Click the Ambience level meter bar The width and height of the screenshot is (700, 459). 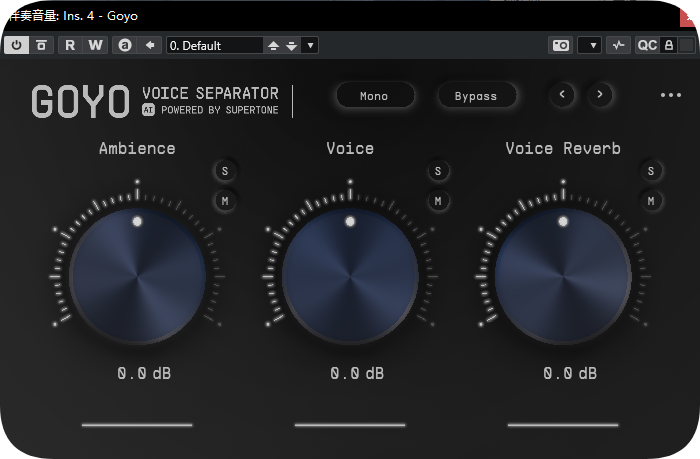137,425
